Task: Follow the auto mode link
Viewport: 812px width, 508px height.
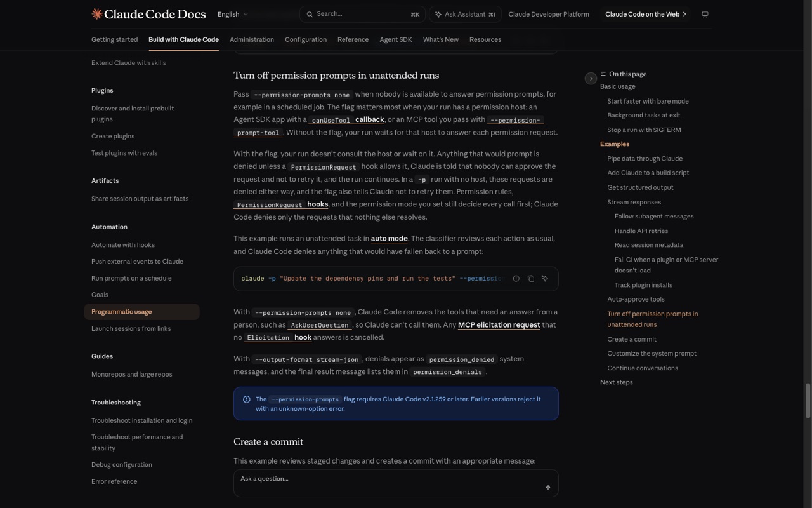Action: 389,239
